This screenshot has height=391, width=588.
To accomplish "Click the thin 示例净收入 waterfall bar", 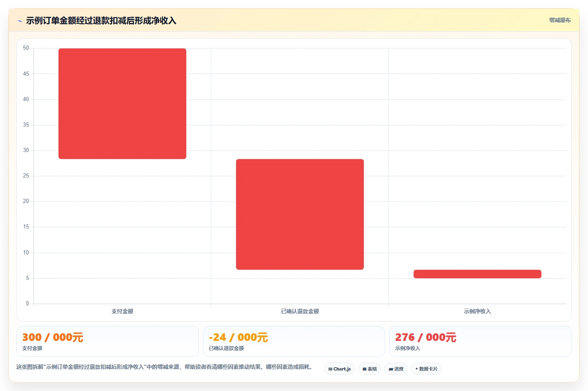I will click(x=477, y=274).
